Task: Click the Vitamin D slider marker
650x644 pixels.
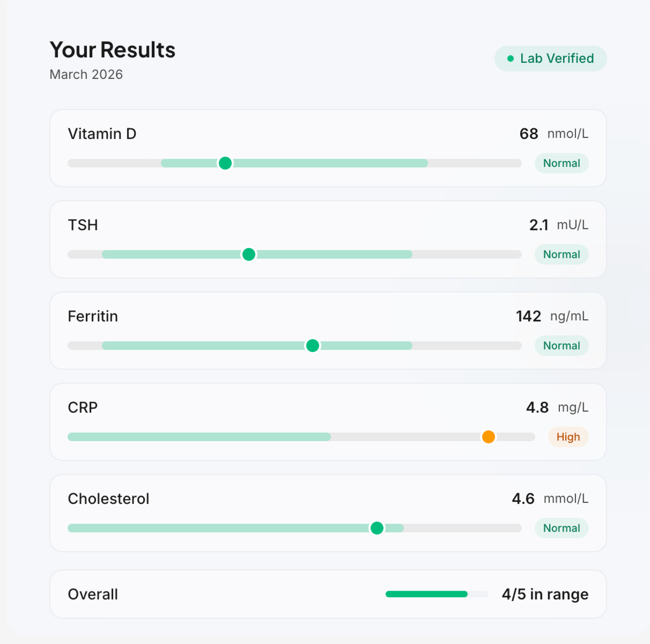Action: [x=225, y=163]
